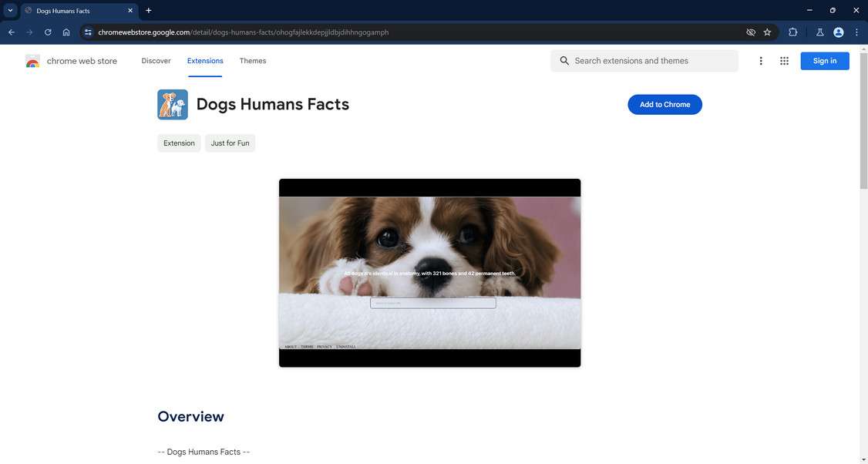This screenshot has height=464, width=868.
Task: View the extension preview screenshot
Action: click(x=429, y=272)
